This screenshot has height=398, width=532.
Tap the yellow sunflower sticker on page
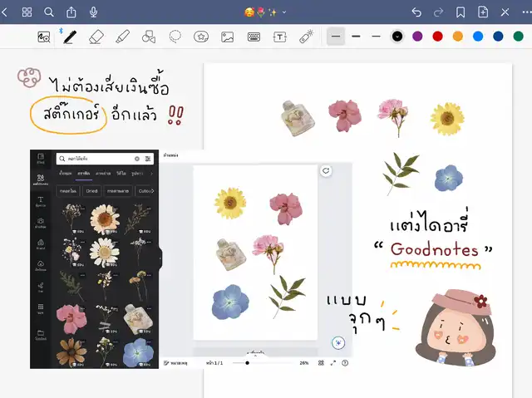447,120
